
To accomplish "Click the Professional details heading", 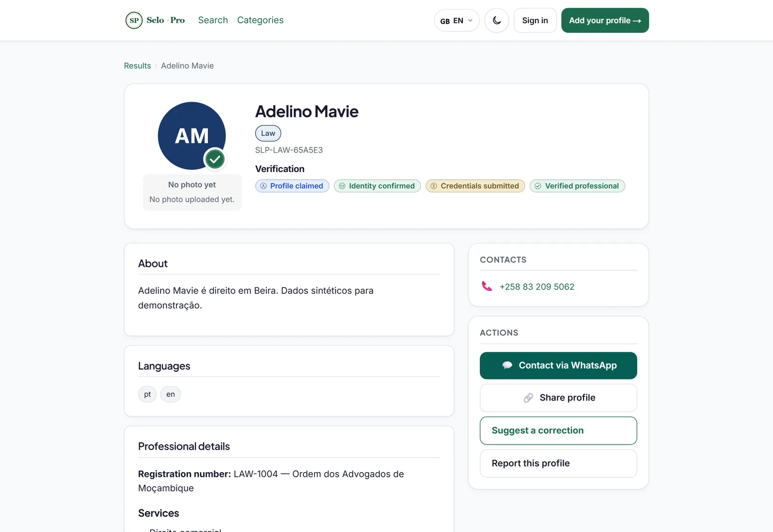I will [184, 446].
